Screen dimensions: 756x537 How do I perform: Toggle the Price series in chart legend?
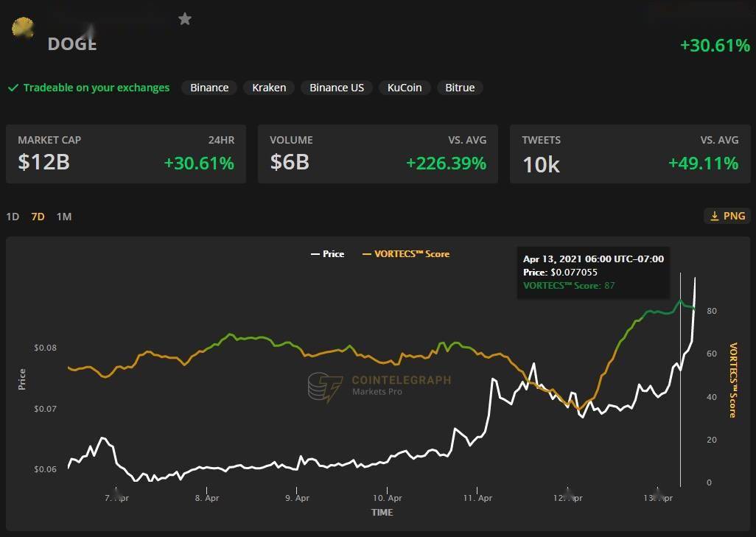[327, 253]
